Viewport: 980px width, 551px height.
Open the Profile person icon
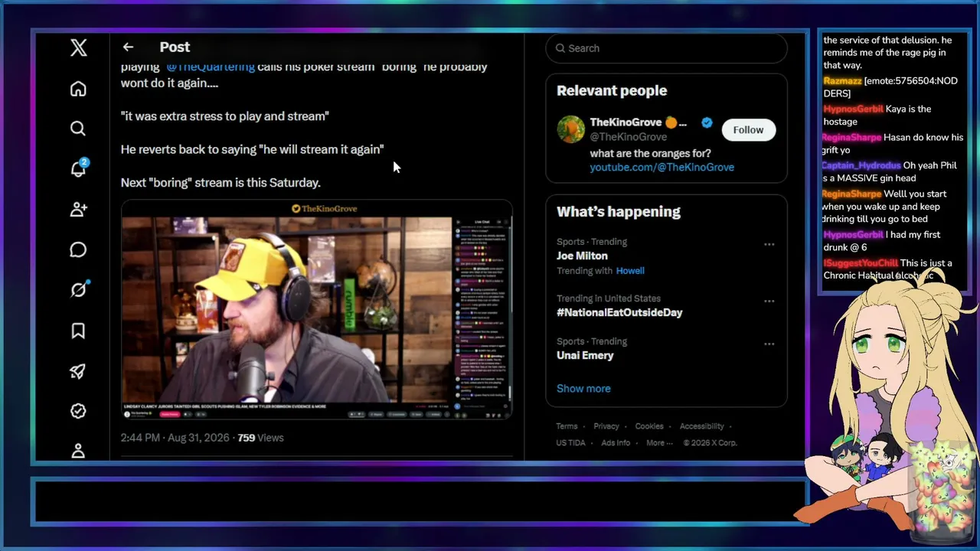78,451
